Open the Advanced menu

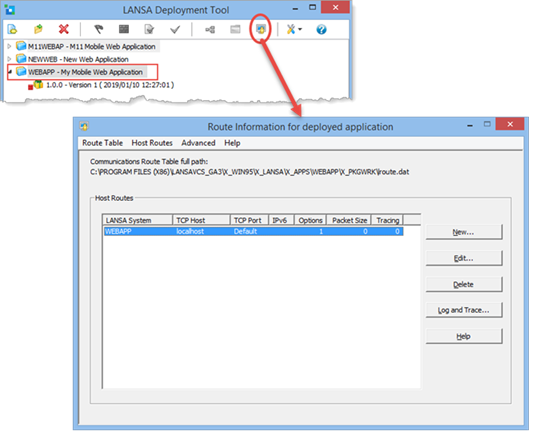tap(198, 143)
